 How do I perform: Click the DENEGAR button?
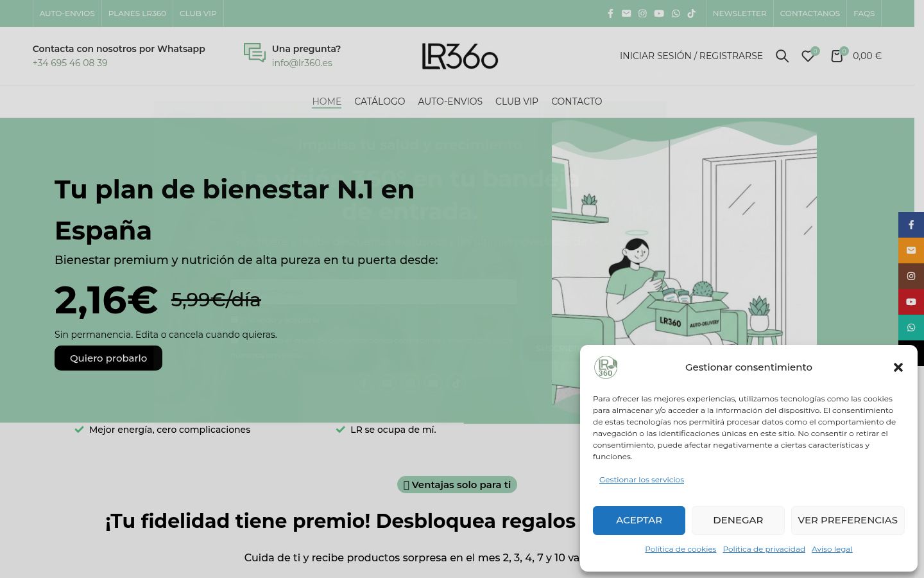[738, 520]
